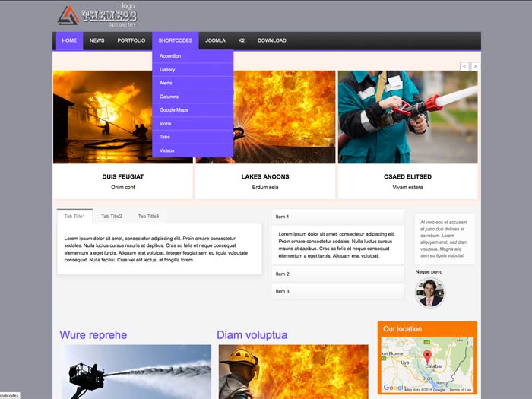Switch to the Tab Title2 tab
The width and height of the screenshot is (532, 399).
tap(112, 217)
